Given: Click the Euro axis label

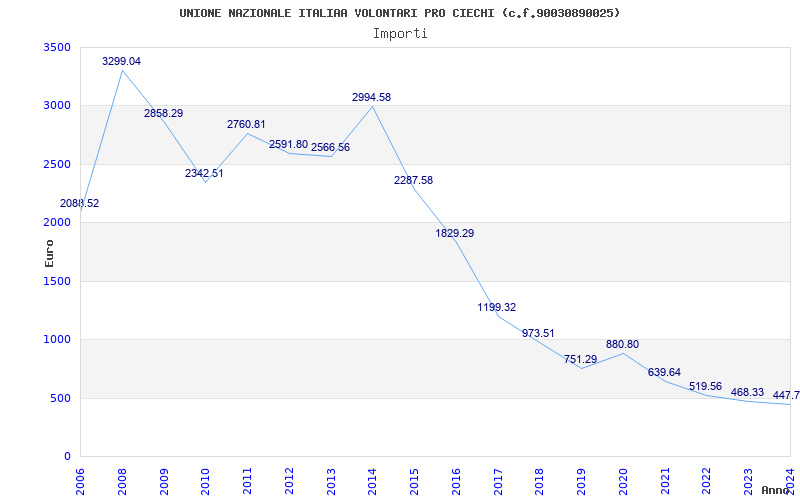Looking at the screenshot, I should click(49, 253).
